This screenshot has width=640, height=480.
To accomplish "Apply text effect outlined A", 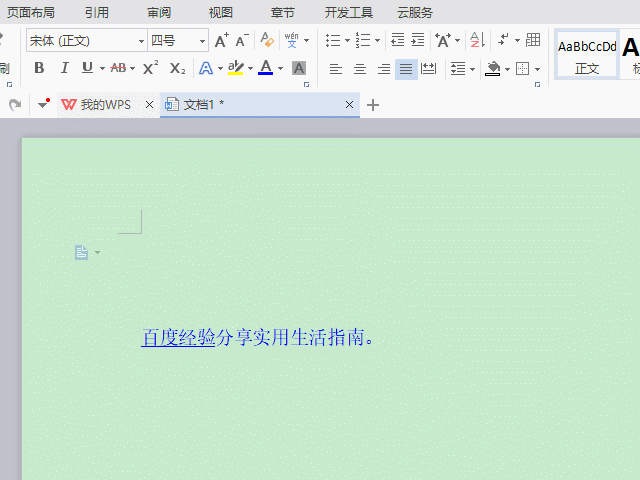I will coord(206,68).
